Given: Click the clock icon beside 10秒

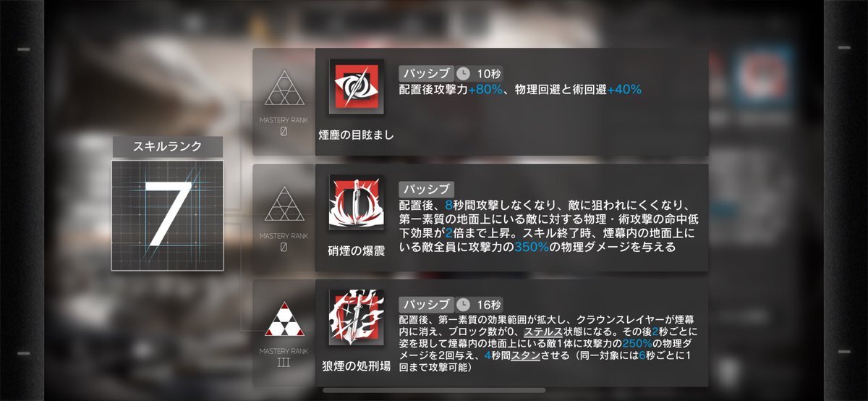Looking at the screenshot, I should [x=464, y=73].
